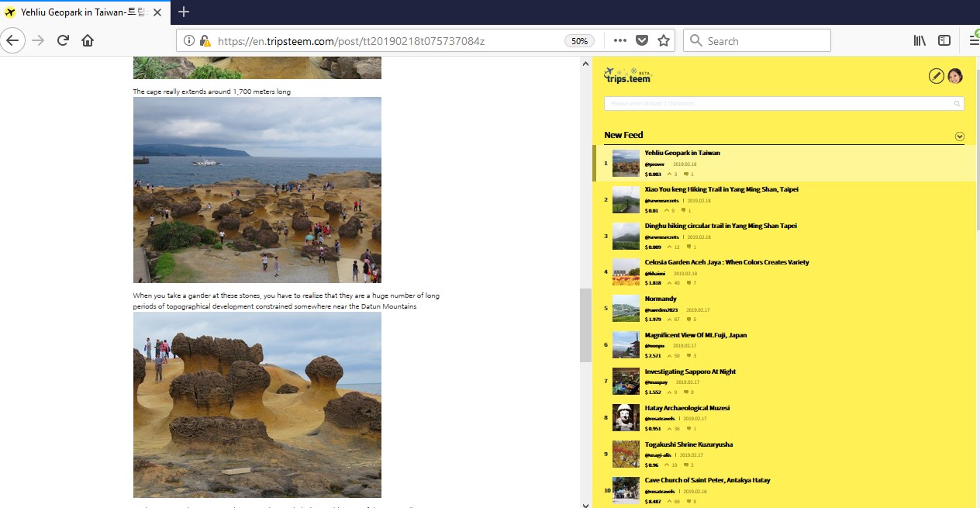The height and width of the screenshot is (508, 980).
Task: Open the Firefox library view
Action: pyautogui.click(x=920, y=40)
